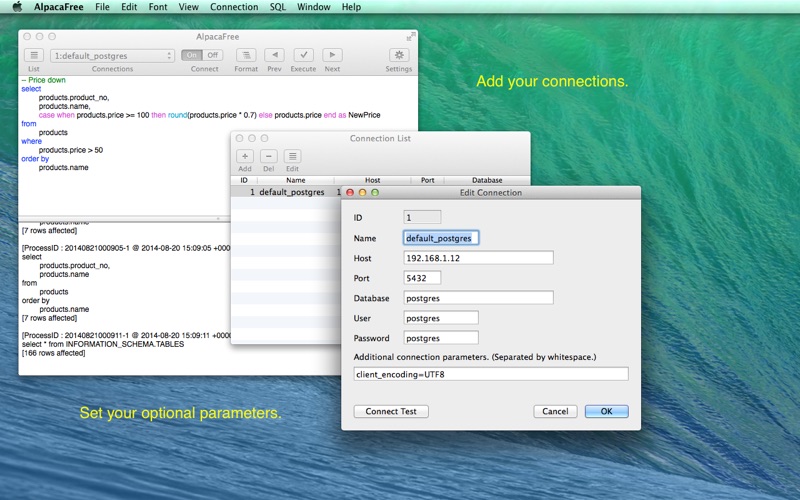Click 'products.price > 50' in the SQL editor
Viewport: 800px width, 500px height.
pyautogui.click(x=71, y=150)
